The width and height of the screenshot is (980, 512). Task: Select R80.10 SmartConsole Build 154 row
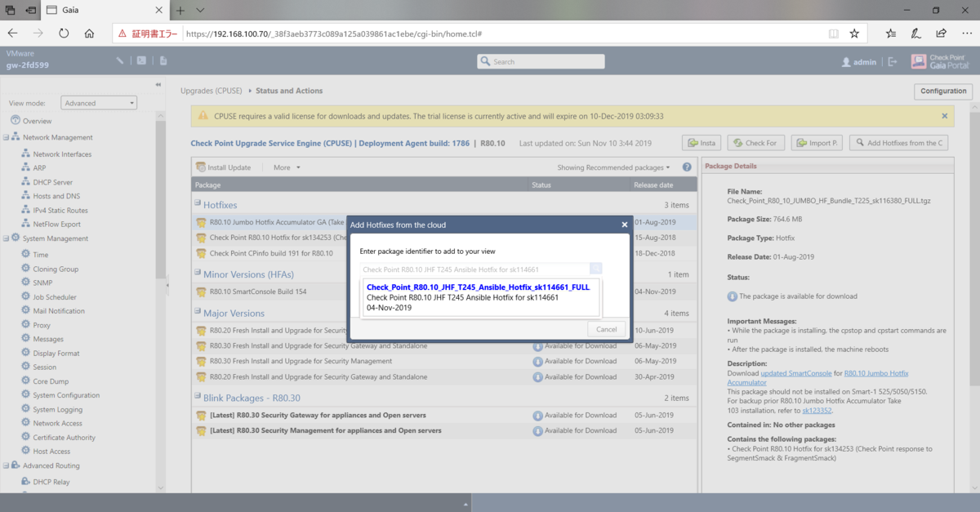443,292
